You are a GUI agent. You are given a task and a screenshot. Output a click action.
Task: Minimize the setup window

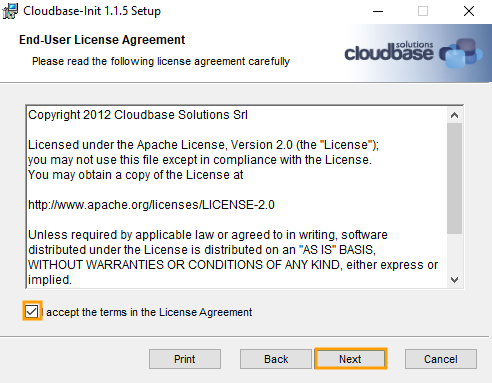378,11
